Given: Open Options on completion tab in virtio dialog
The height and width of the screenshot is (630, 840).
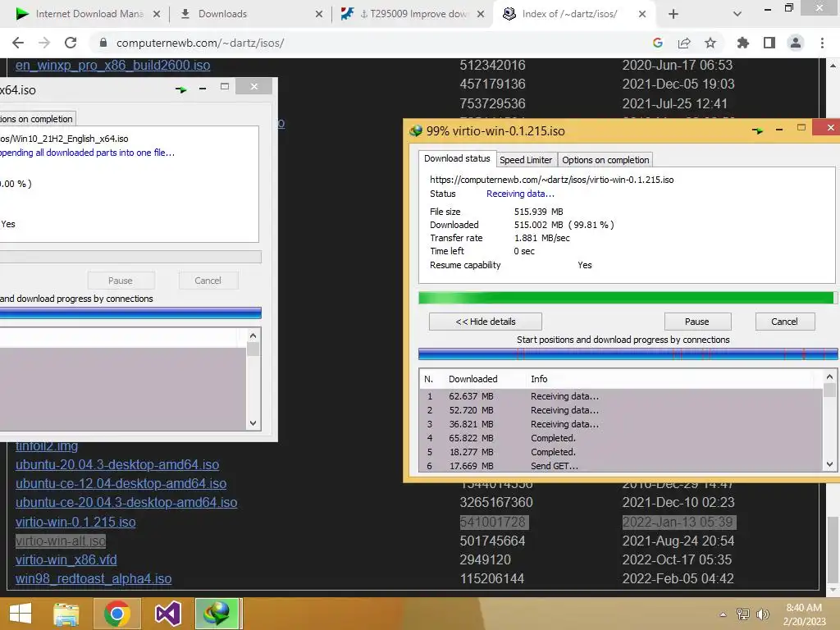Looking at the screenshot, I should [605, 160].
